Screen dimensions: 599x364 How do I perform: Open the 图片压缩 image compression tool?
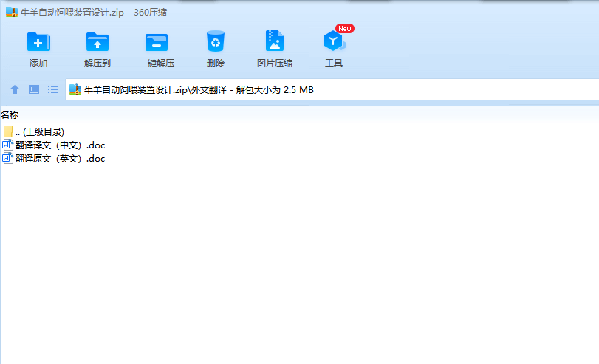click(x=275, y=41)
